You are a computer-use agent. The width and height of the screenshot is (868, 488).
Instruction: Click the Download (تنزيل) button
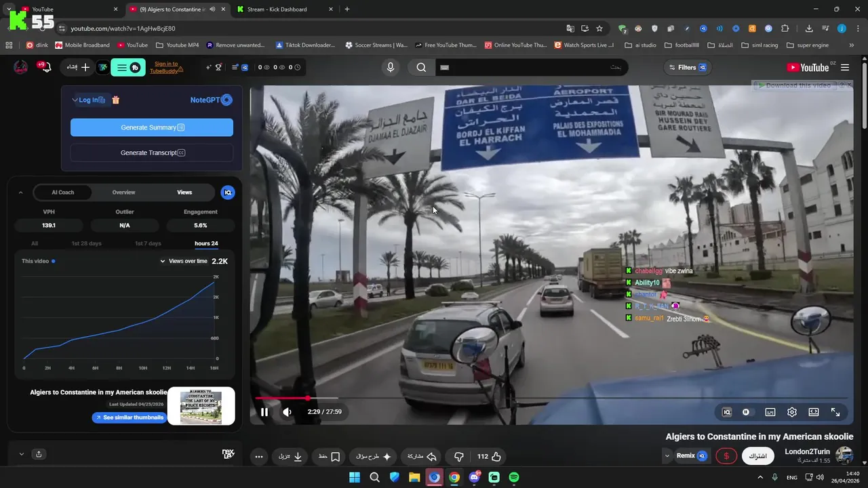[x=290, y=457]
